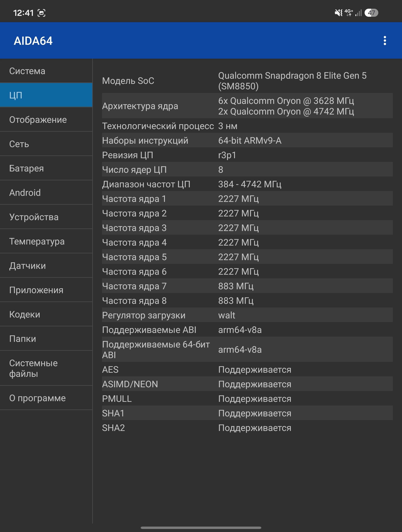Tap the 4G+ network status icon

[x=348, y=13]
